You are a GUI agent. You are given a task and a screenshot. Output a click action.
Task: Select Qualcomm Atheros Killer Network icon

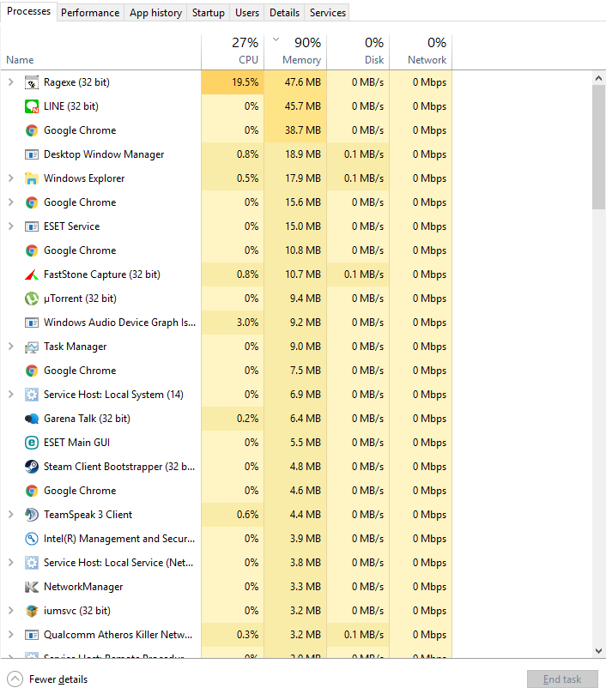coord(31,635)
